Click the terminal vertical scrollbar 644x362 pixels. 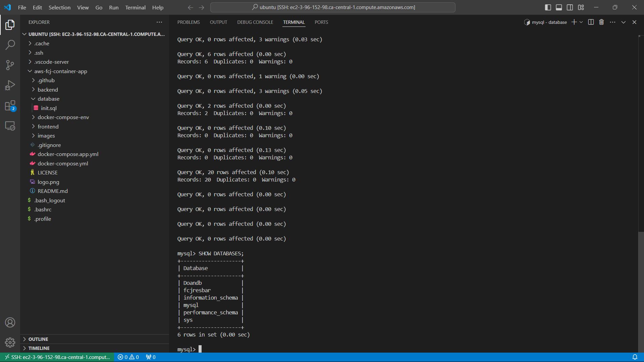641,292
